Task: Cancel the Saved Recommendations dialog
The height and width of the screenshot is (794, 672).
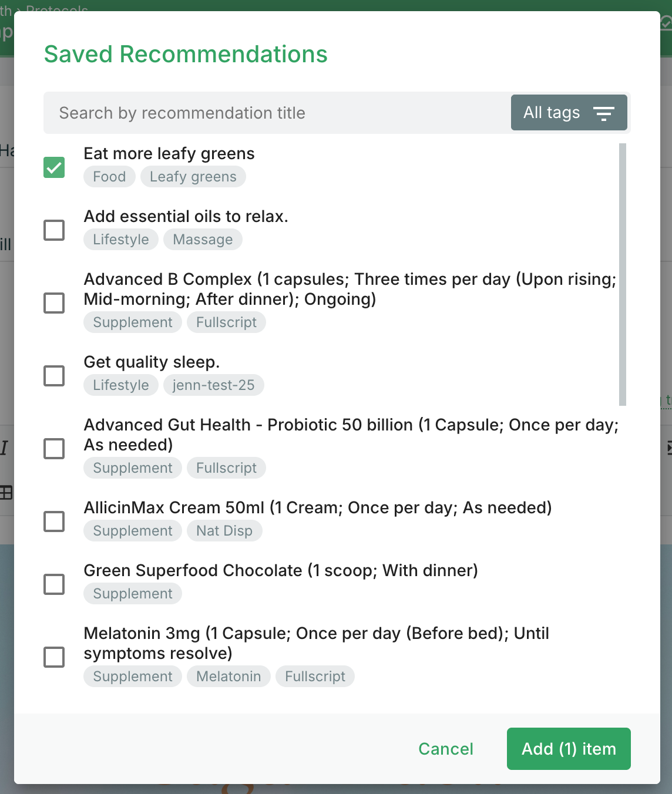Action: pos(445,749)
